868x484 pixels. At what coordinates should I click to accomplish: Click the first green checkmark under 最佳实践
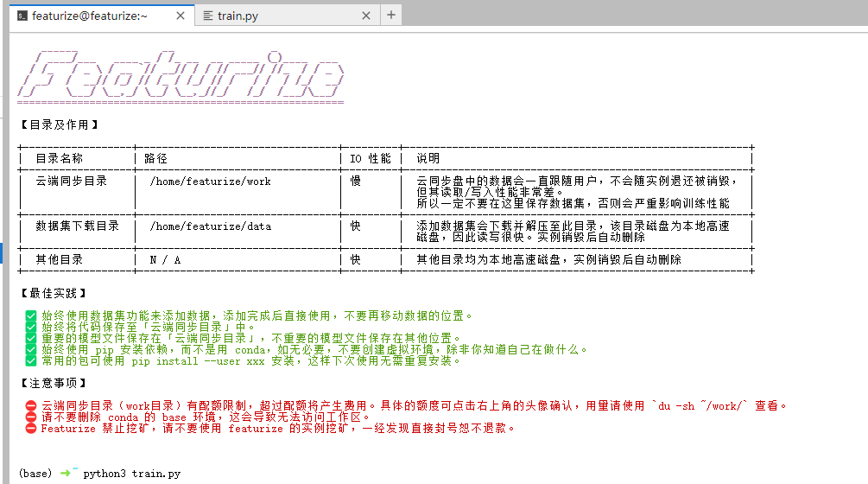pyautogui.click(x=30, y=316)
